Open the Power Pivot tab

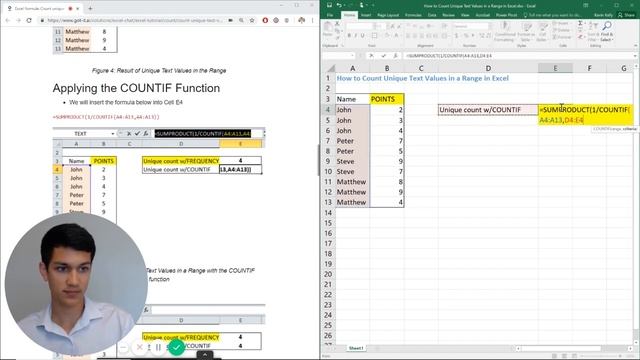[506, 15]
